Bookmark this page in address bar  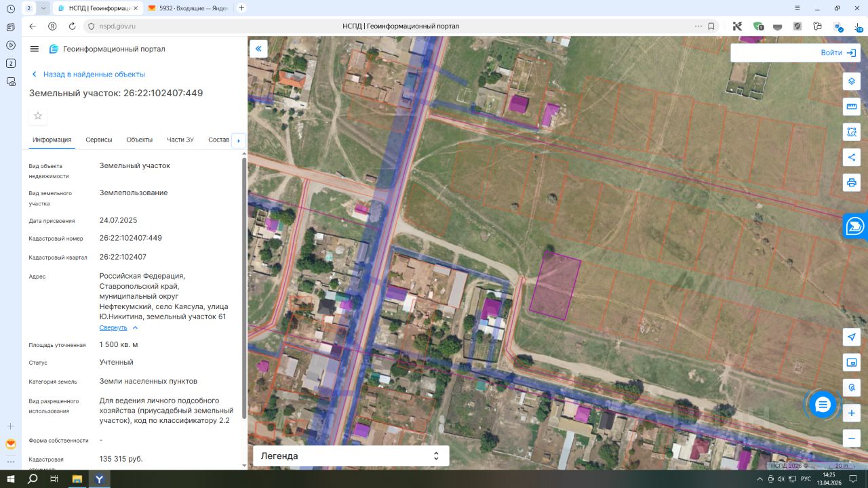[711, 26]
